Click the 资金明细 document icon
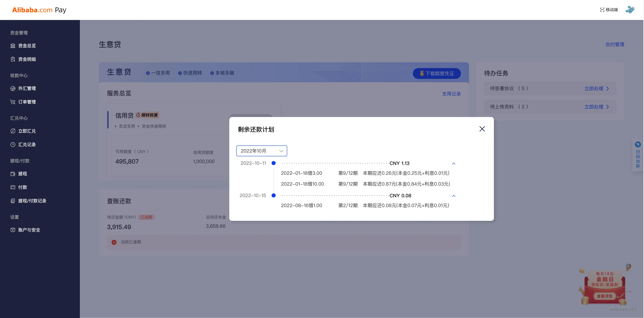This screenshot has width=644, height=318. click(x=13, y=59)
